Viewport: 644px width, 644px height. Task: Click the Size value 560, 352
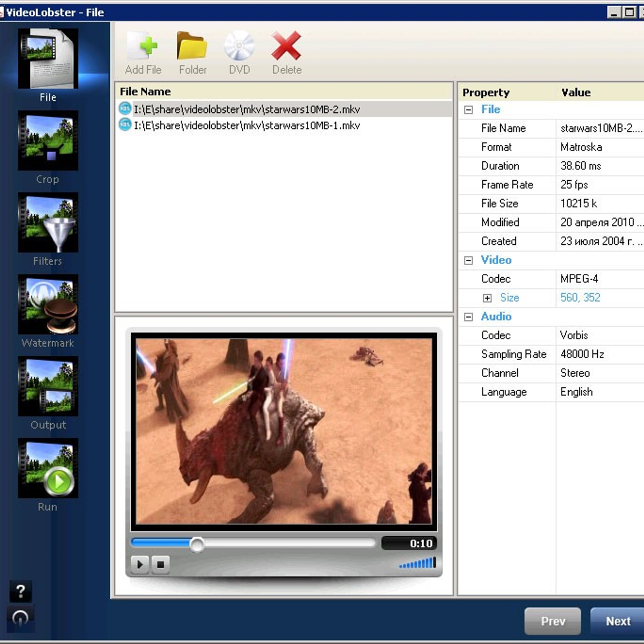point(580,297)
